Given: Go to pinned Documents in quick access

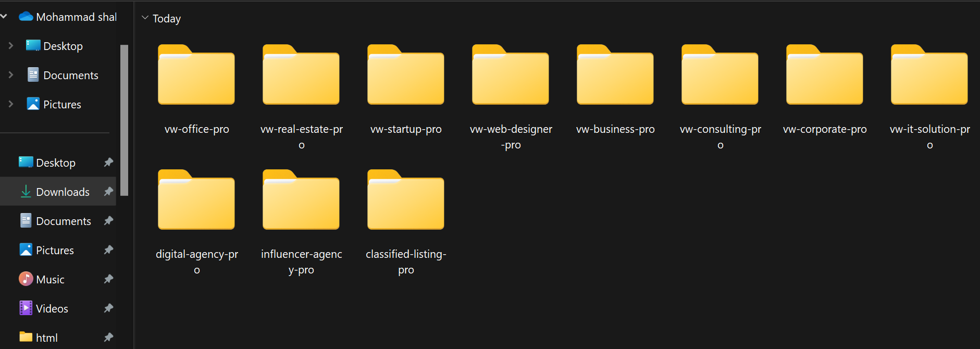Looking at the screenshot, I should (x=63, y=221).
